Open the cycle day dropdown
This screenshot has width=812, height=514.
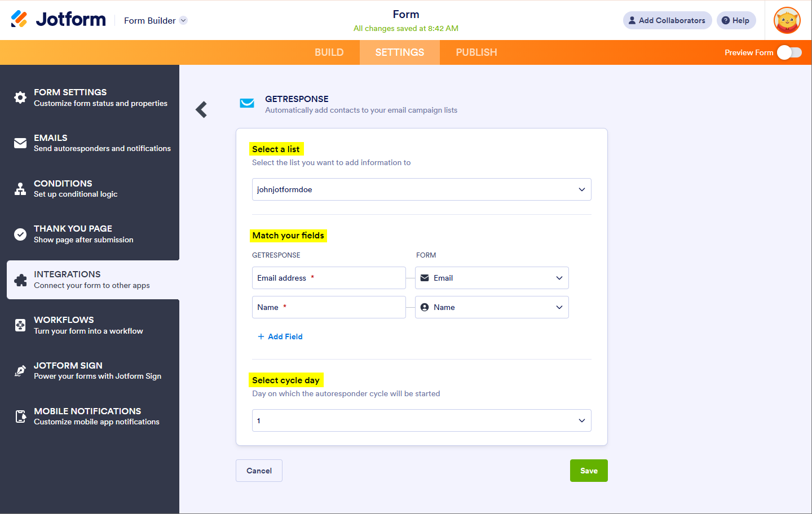421,420
